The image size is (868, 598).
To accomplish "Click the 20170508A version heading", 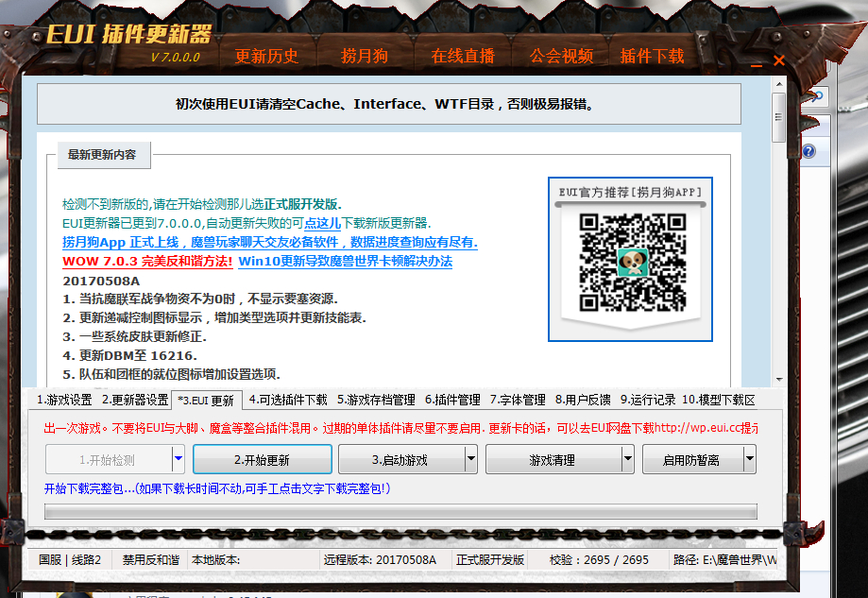I will (101, 281).
